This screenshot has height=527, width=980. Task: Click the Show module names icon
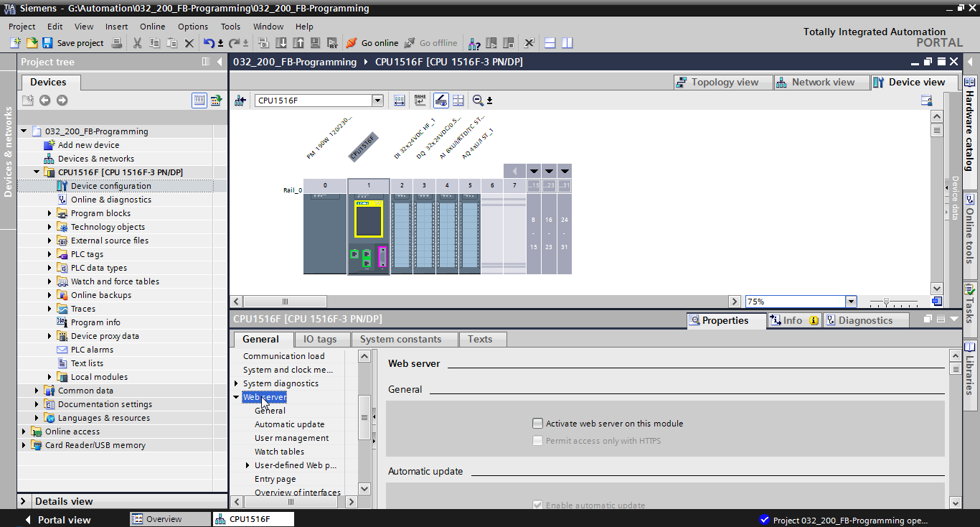420,101
